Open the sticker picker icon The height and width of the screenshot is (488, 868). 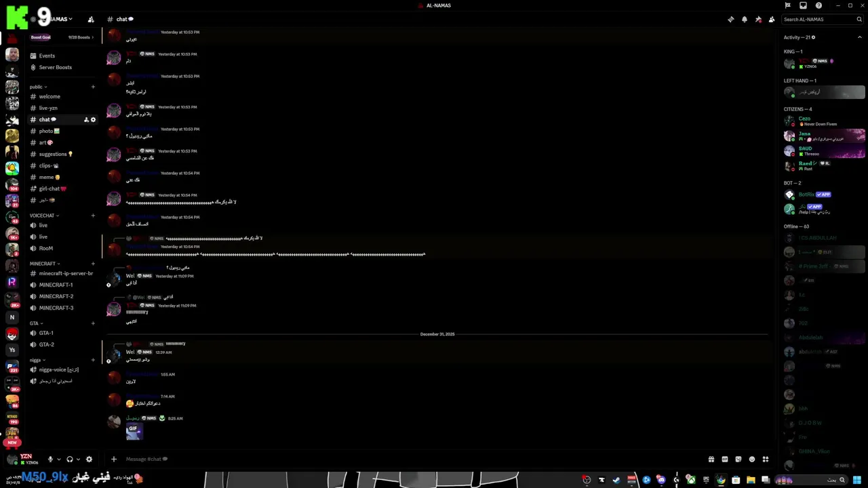point(738,459)
